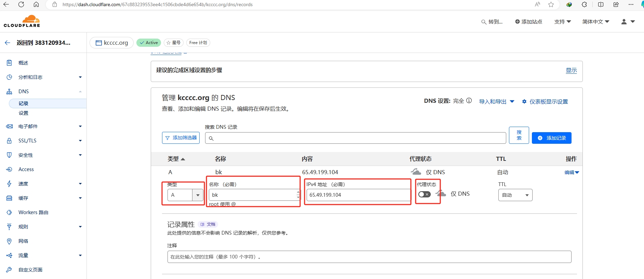Open the user account profile icon
This screenshot has height=279, width=644.
(x=624, y=22)
